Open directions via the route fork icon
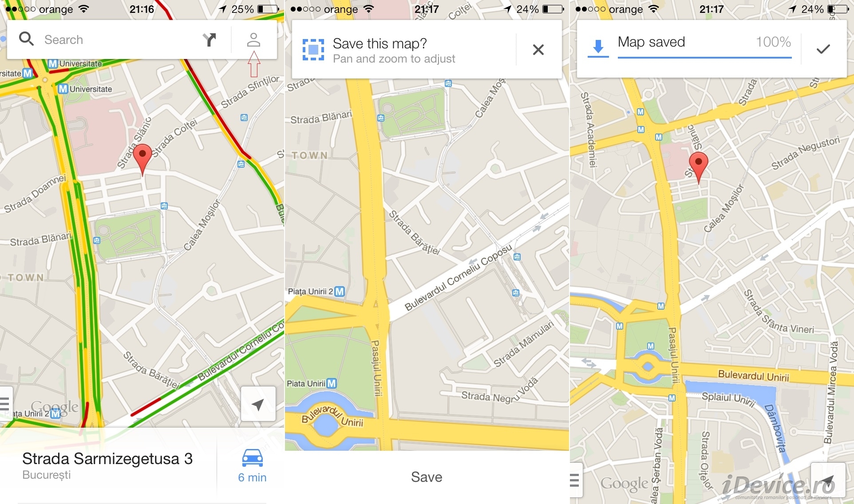 point(209,39)
